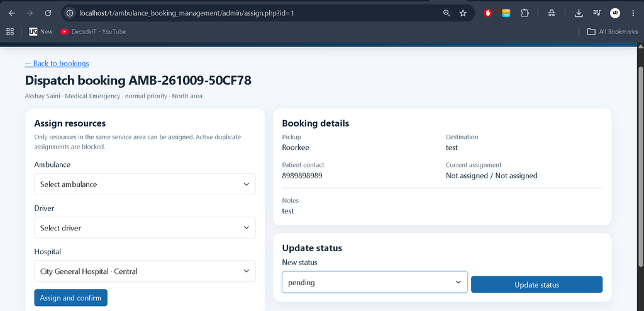Bookmark this page with the star icon
This screenshot has width=644, height=311.
point(463,13)
